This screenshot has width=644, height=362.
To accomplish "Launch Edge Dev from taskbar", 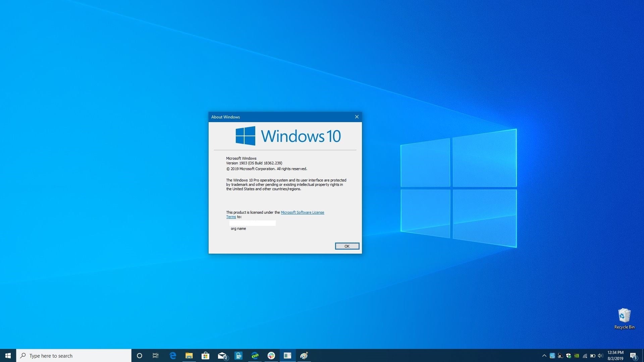I will (x=255, y=356).
